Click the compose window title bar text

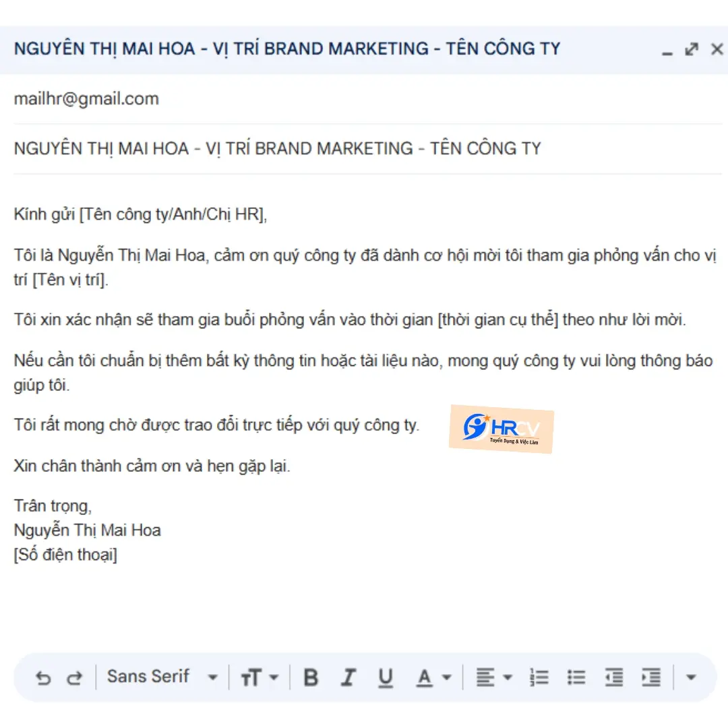[x=287, y=49]
